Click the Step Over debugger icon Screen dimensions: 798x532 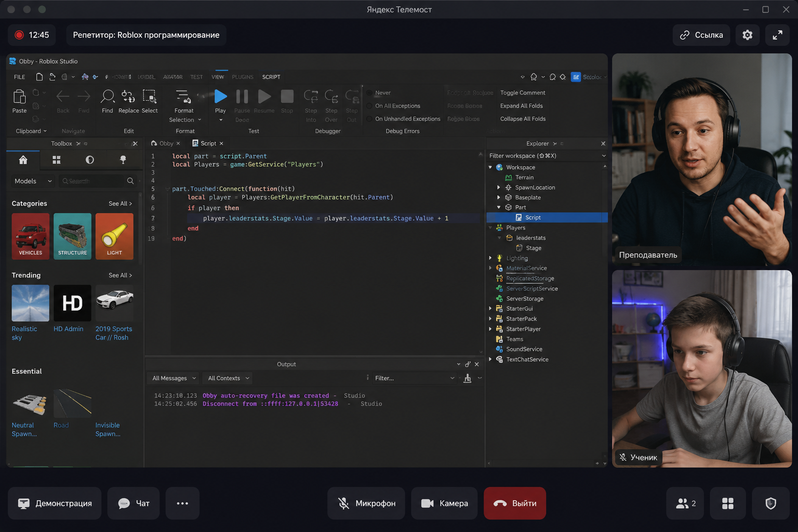(331, 97)
